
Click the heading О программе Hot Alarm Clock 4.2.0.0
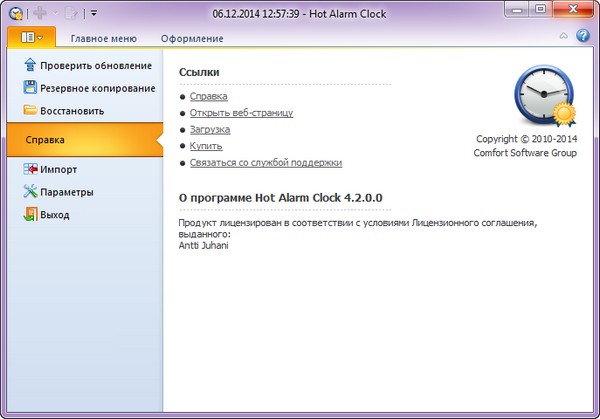point(280,197)
